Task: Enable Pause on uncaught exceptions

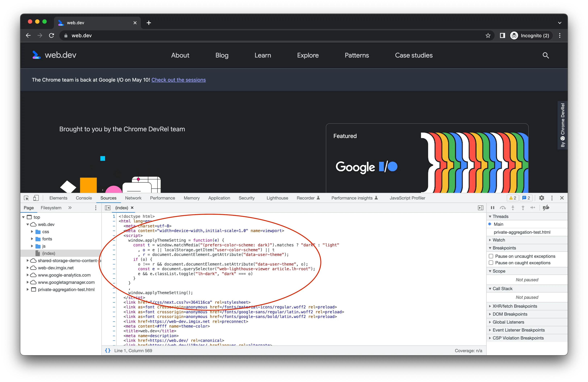Action: pos(491,256)
